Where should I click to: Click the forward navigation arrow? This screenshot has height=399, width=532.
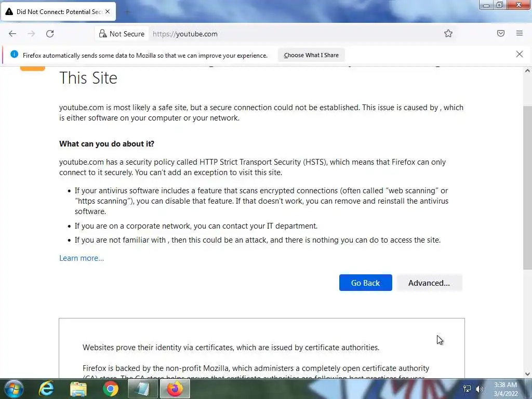pos(31,34)
